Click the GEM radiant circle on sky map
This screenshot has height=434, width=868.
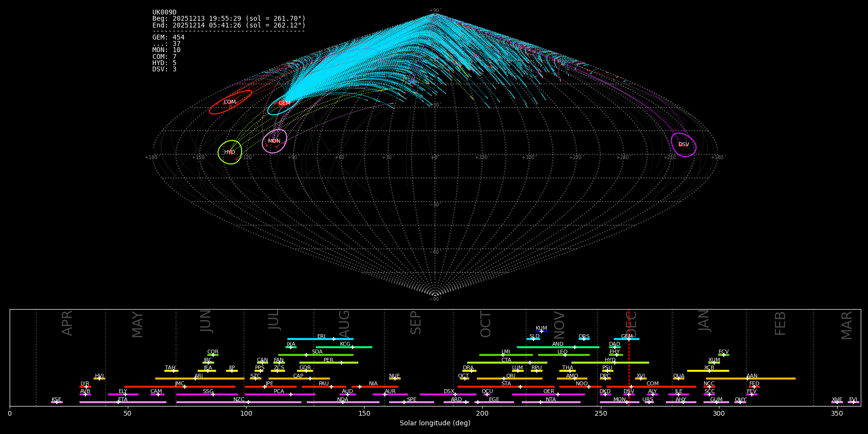tap(284, 104)
